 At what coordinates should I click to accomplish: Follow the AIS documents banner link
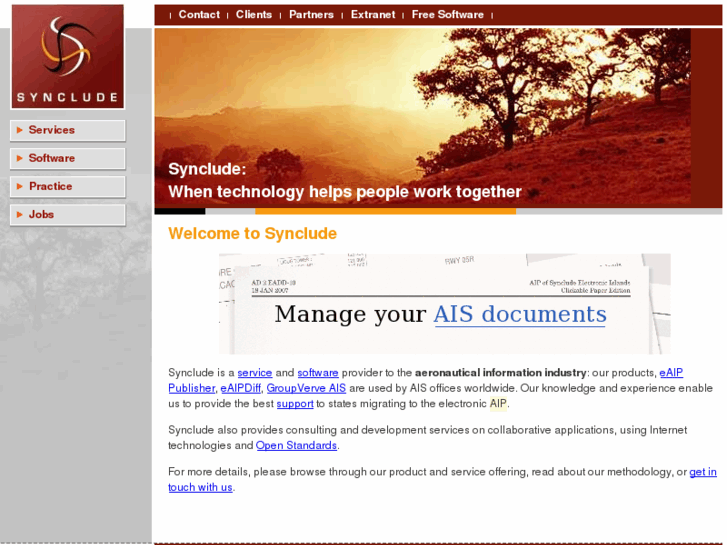pos(520,314)
